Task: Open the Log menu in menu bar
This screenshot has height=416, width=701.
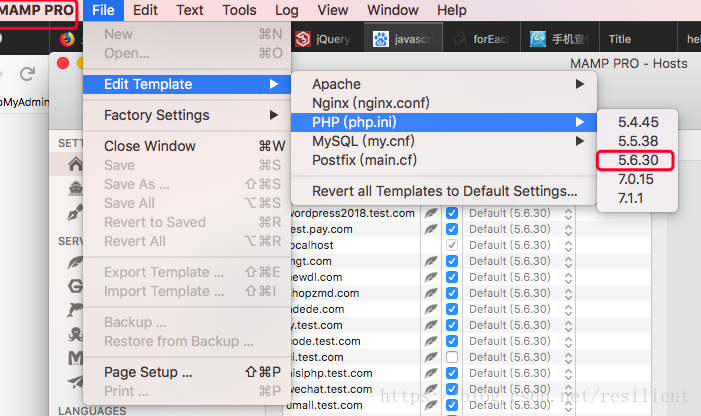Action: coord(287,10)
